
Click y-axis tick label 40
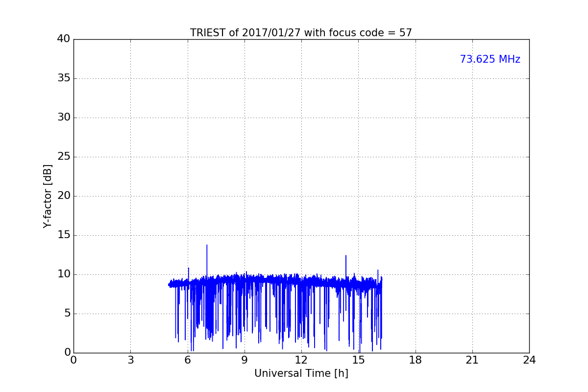64,39
